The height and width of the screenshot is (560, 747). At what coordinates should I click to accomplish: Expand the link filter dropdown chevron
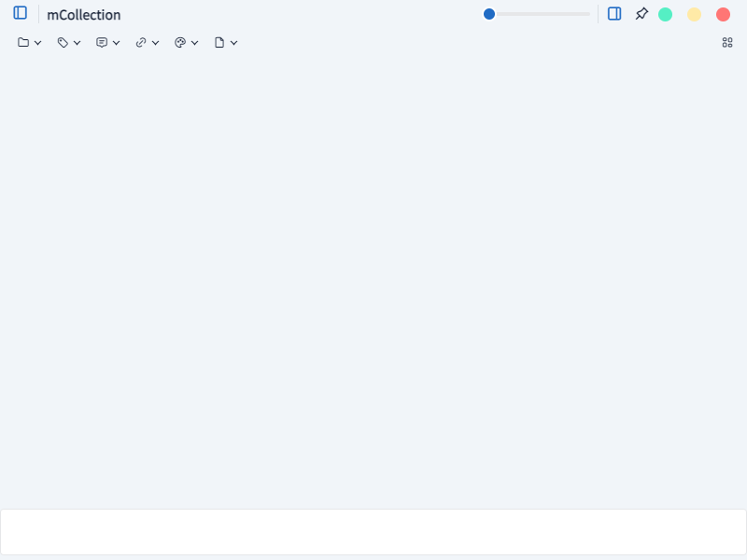coord(155,43)
